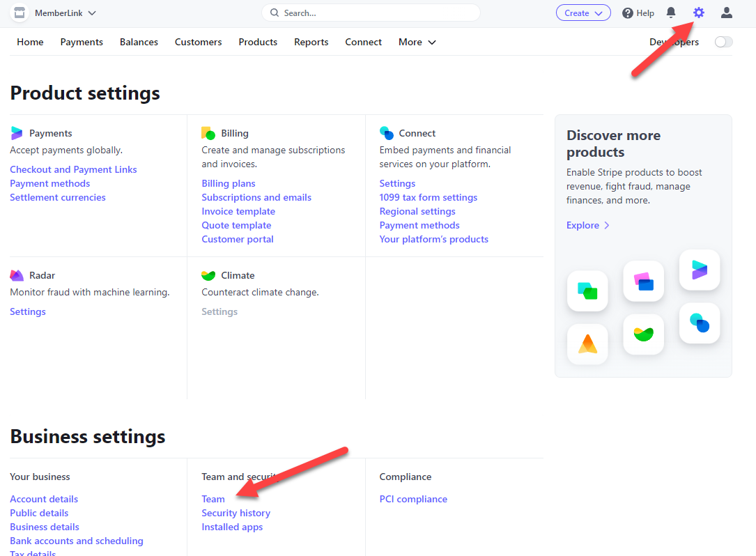Screen dimensions: 756x556
Task: Open Billing plans link
Action: click(x=228, y=183)
